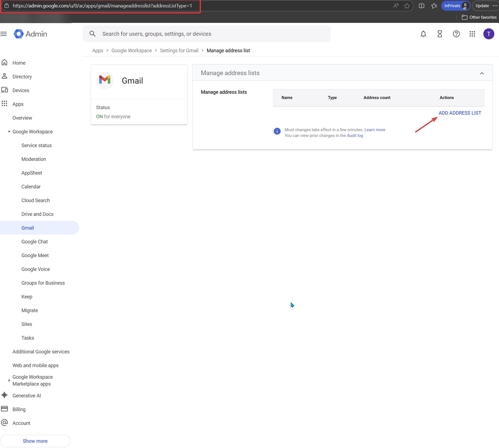Image resolution: width=499 pixels, height=448 pixels.
Task: Click the browser address bar URL
Action: tap(102, 6)
